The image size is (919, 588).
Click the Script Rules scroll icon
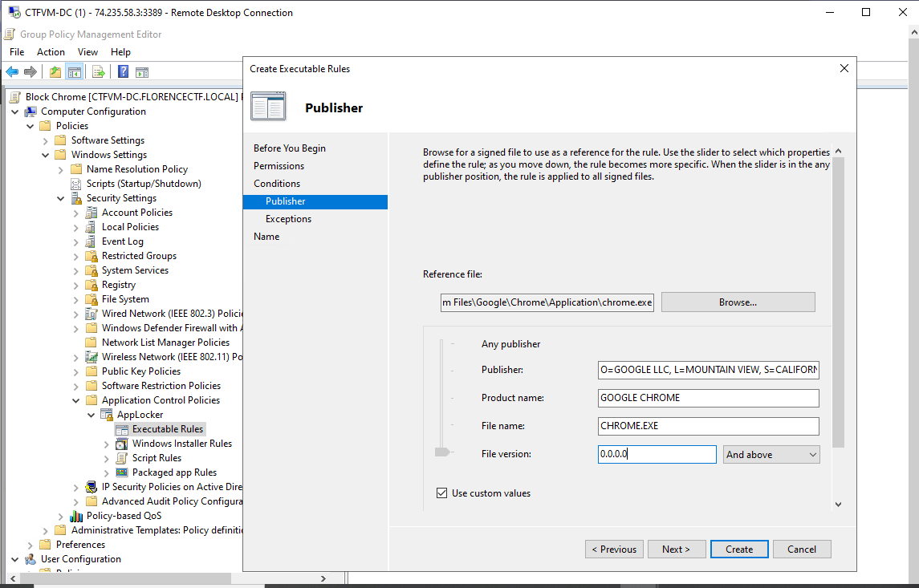pyautogui.click(x=122, y=458)
